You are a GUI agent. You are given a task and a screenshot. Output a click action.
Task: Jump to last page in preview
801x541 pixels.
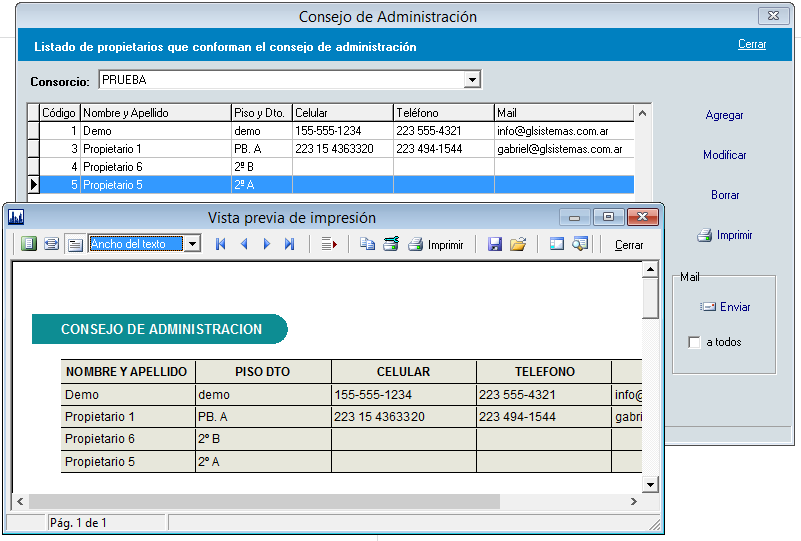pos(290,244)
